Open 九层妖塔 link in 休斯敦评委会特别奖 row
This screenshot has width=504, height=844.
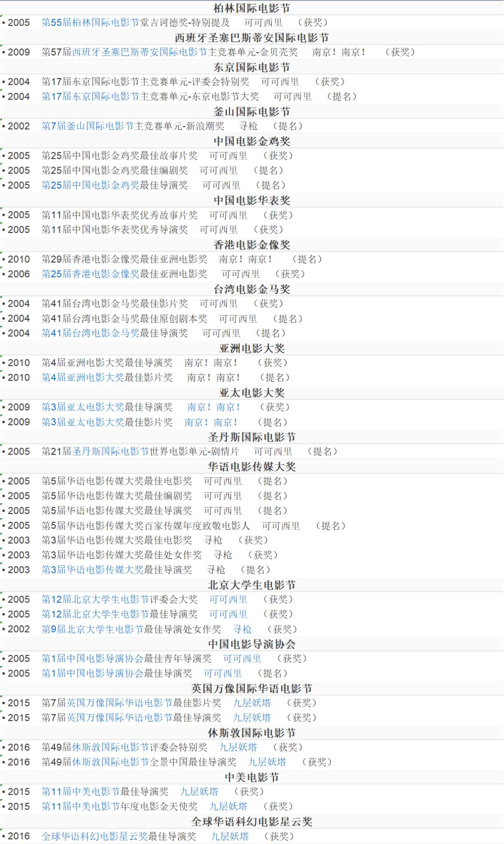[x=238, y=747]
